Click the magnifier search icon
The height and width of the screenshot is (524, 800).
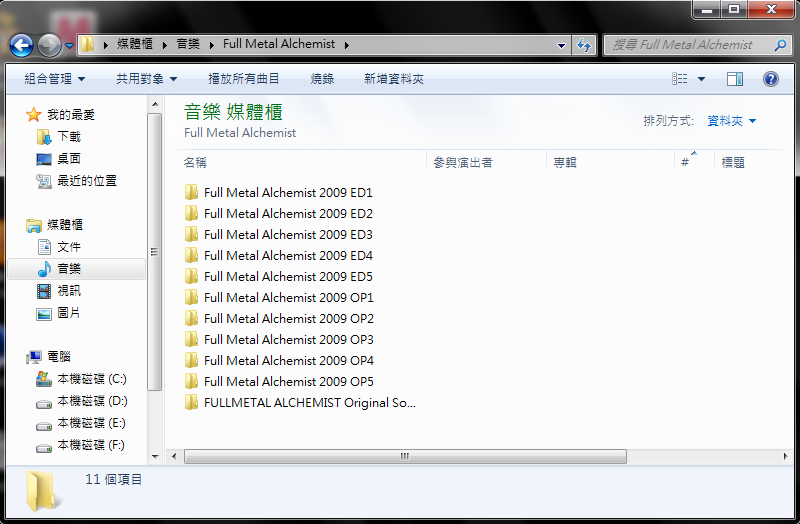[x=780, y=45]
